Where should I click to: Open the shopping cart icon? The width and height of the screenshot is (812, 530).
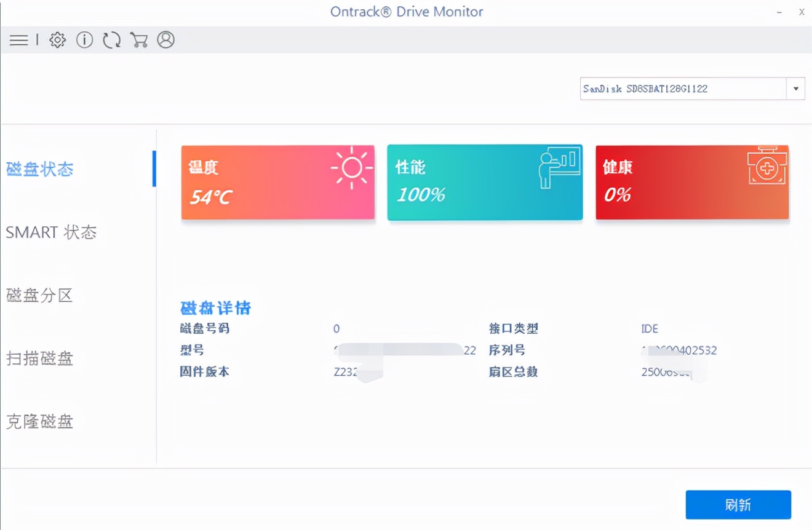139,39
